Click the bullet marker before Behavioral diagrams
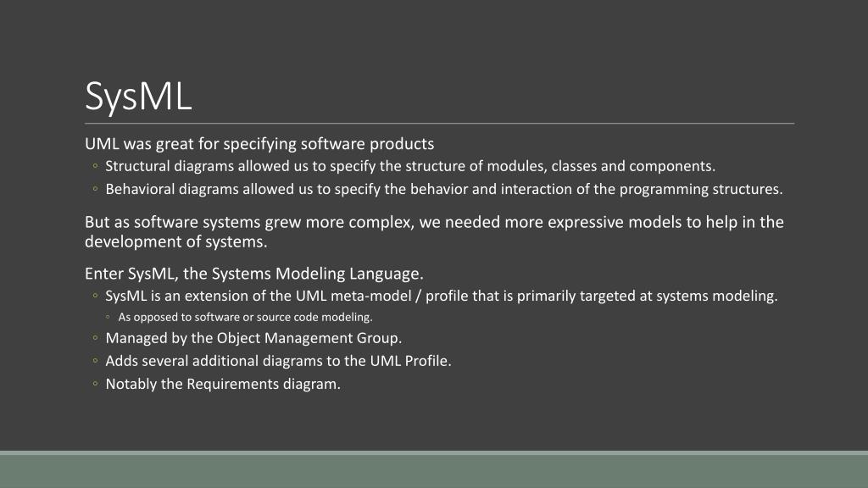This screenshot has height=488, width=868. [95, 189]
